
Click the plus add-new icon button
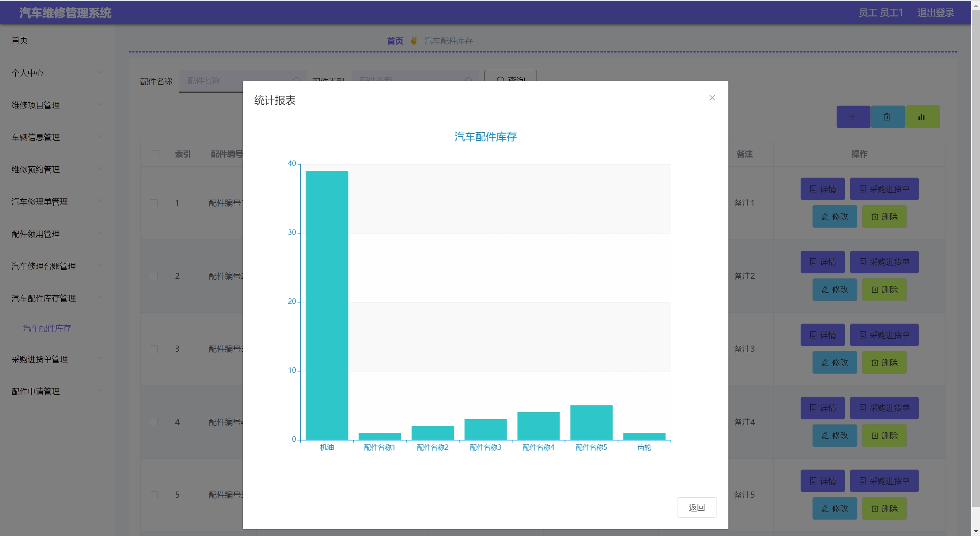pyautogui.click(x=852, y=117)
